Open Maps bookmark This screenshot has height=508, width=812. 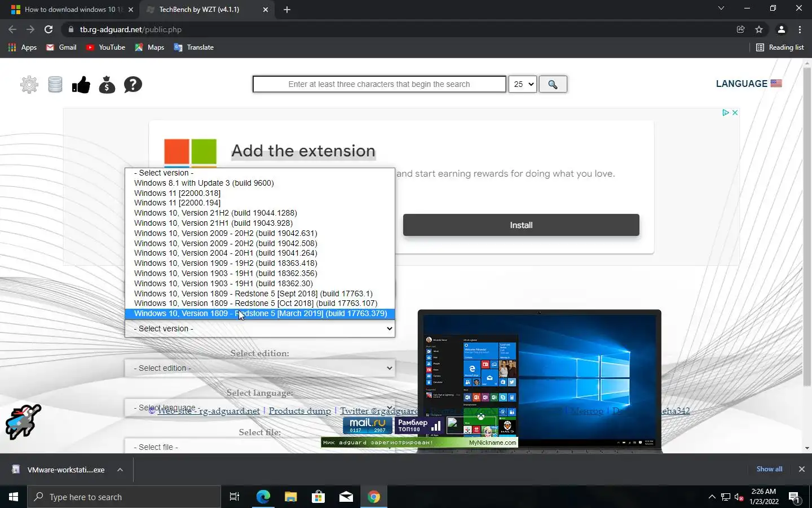149,47
